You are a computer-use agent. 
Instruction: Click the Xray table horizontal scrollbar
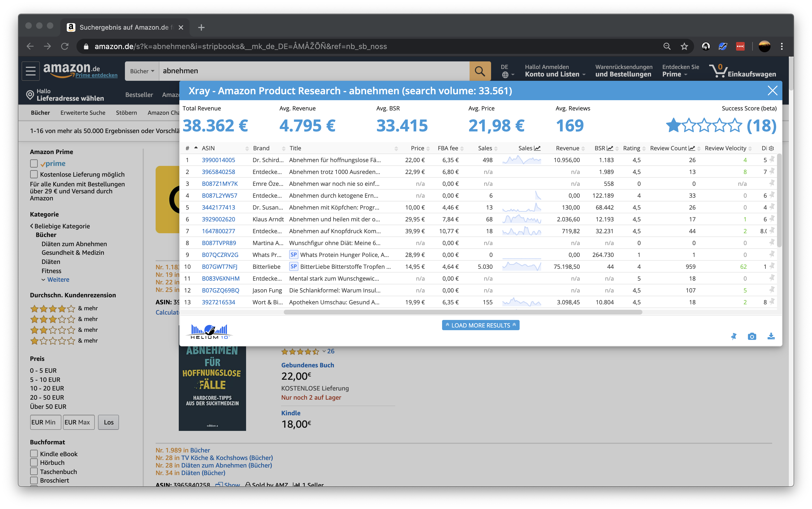point(463,312)
